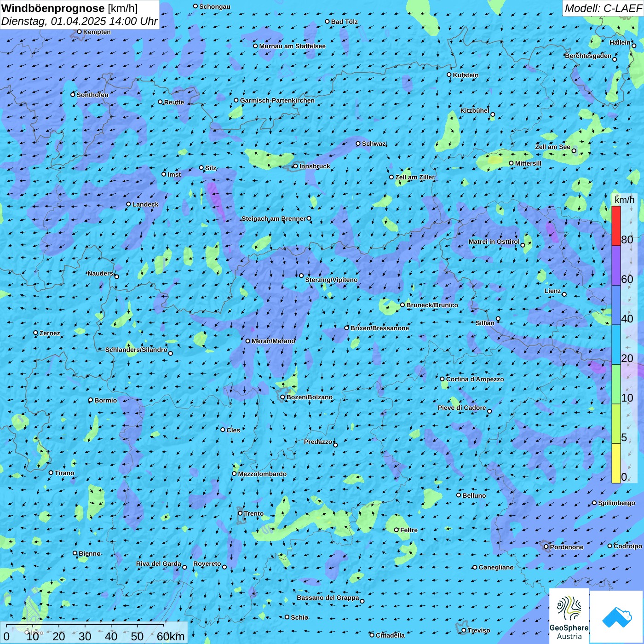The image size is (644, 644).
Task: Click the 'Lienz' city label
Action: 552,291
